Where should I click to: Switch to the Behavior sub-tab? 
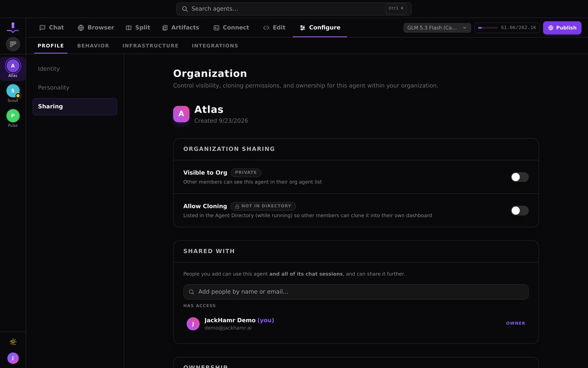coord(93,46)
